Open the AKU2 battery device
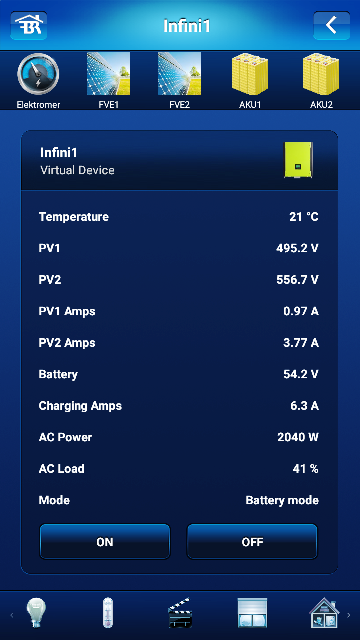 (x=321, y=80)
